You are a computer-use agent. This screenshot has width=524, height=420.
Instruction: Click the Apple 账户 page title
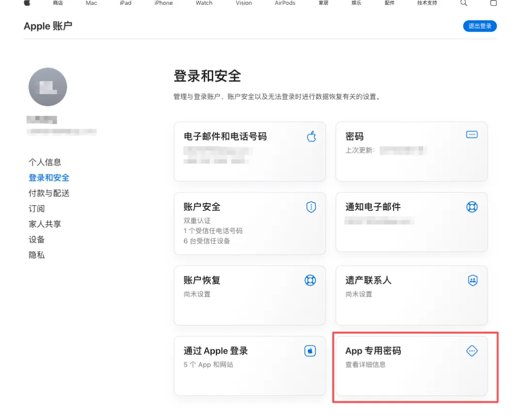48,26
